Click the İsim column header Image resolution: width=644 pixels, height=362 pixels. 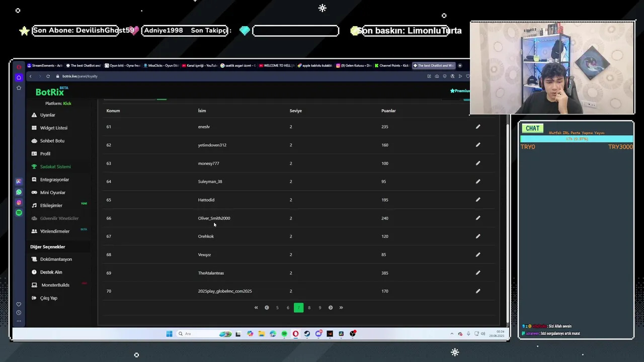point(202,111)
